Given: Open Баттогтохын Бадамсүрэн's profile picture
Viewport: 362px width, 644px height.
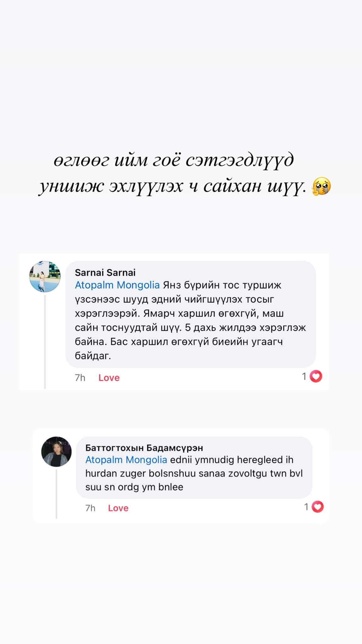Looking at the screenshot, I should (x=57, y=452).
